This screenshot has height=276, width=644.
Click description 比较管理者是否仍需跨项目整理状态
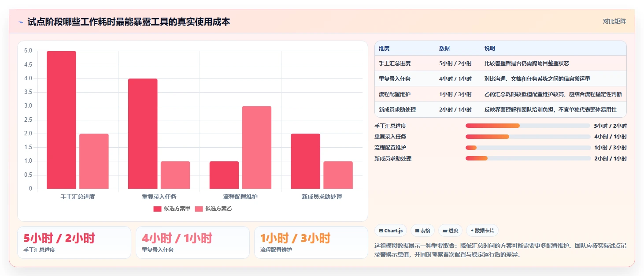tap(527, 63)
